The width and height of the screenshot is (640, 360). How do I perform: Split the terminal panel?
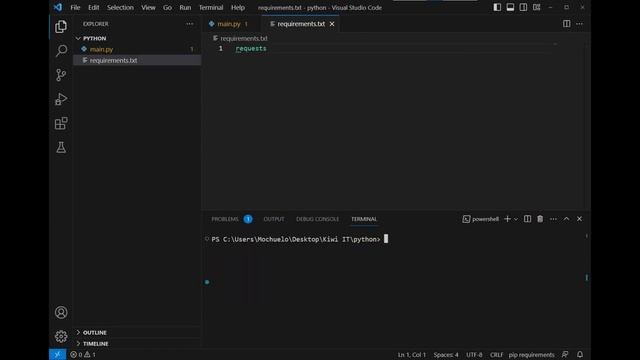coord(527,219)
